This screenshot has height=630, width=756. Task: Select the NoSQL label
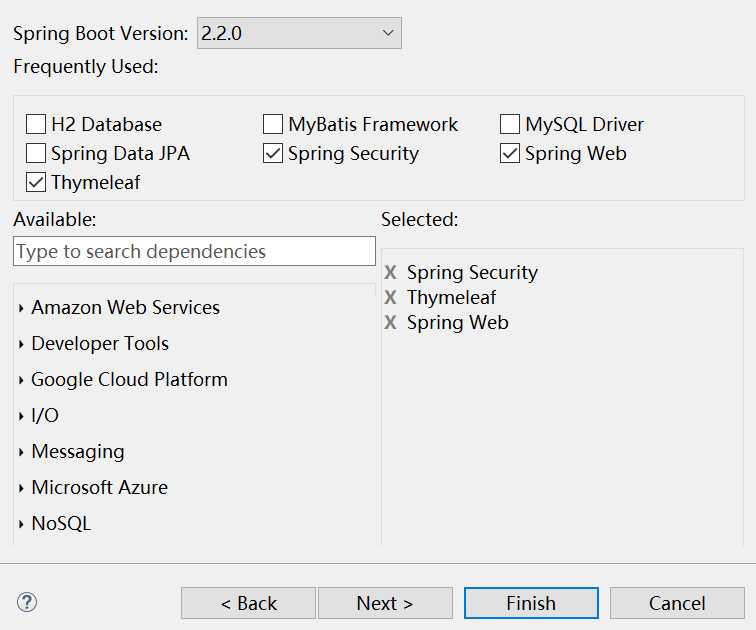tap(61, 523)
